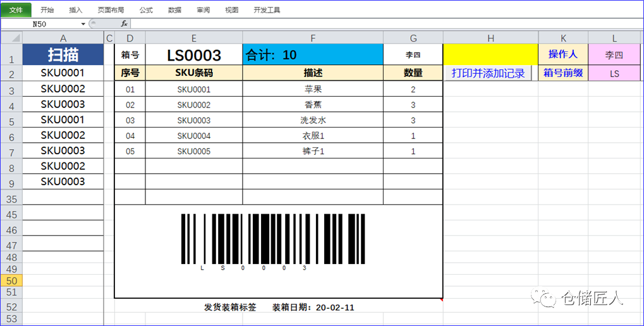Open the 审阅 ribbon tab
This screenshot has width=644, height=326.
[204, 10]
